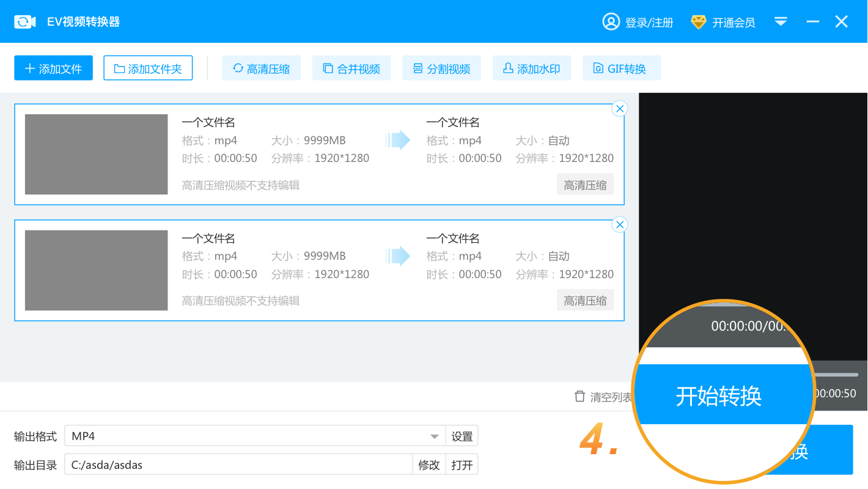This screenshot has width=868, height=489.
Task: Open the title bar dropdown menu icon
Action: click(x=781, y=22)
